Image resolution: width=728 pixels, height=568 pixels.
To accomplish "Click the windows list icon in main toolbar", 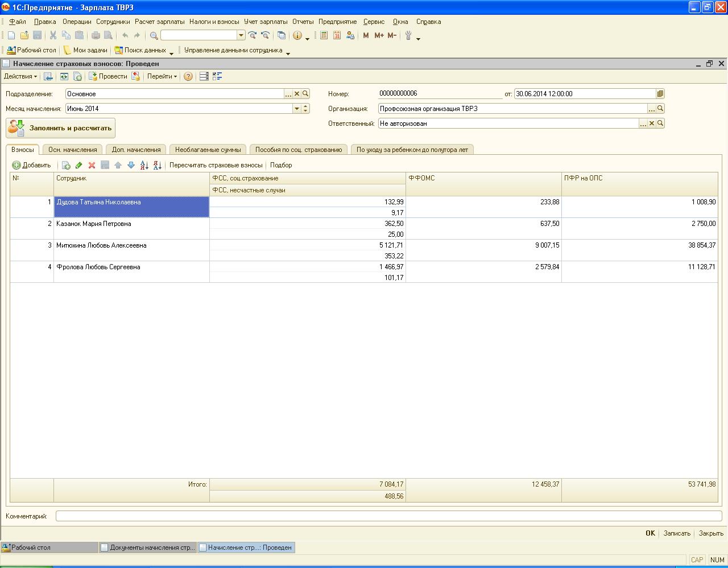I will pyautogui.click(x=281, y=35).
